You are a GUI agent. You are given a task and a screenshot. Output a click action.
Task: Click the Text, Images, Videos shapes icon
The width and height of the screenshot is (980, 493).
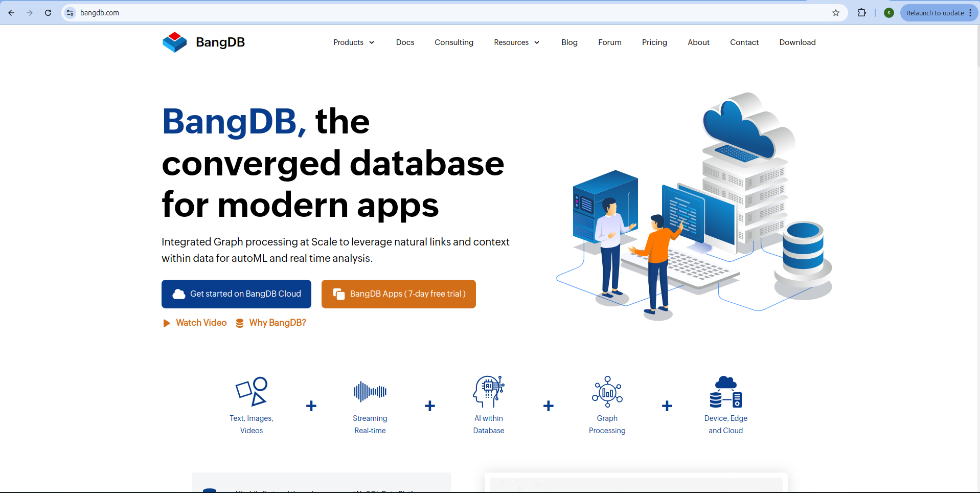[x=252, y=392]
